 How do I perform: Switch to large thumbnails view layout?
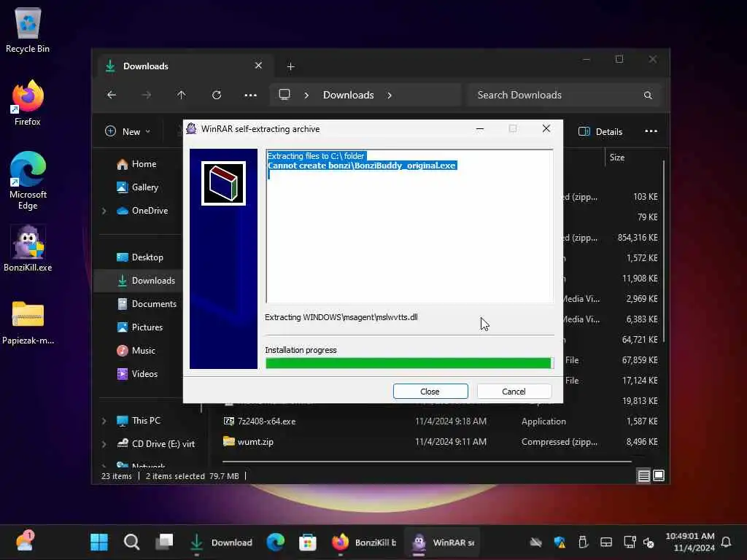pyautogui.click(x=659, y=475)
